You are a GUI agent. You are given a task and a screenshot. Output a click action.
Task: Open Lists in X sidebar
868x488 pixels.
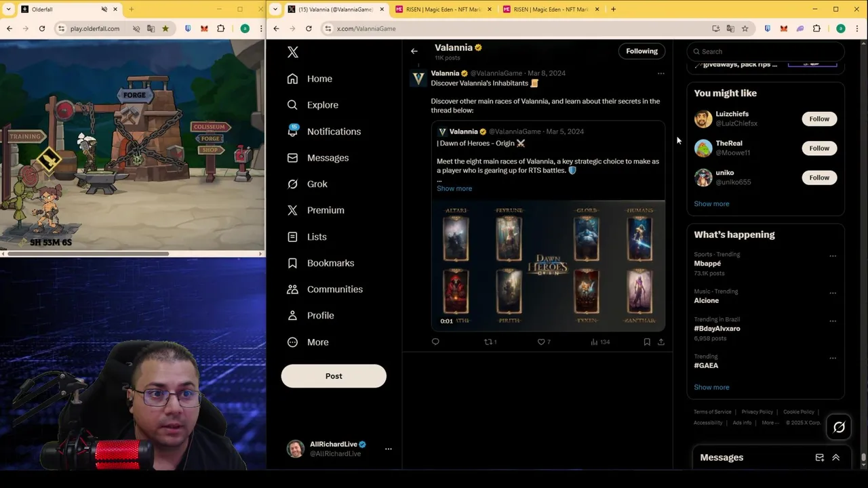[x=307, y=237]
